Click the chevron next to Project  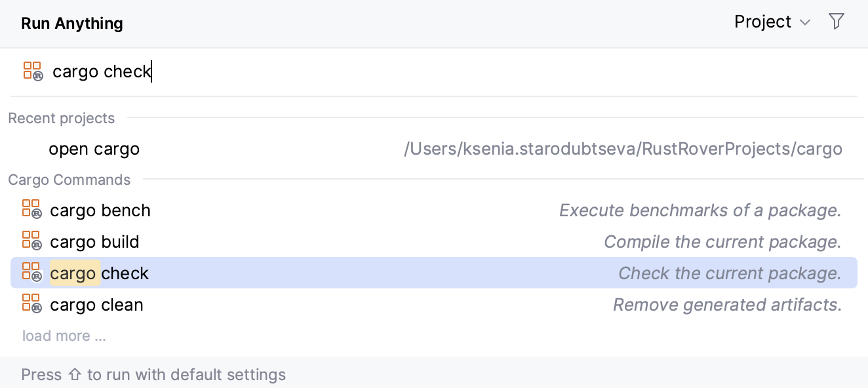806,23
